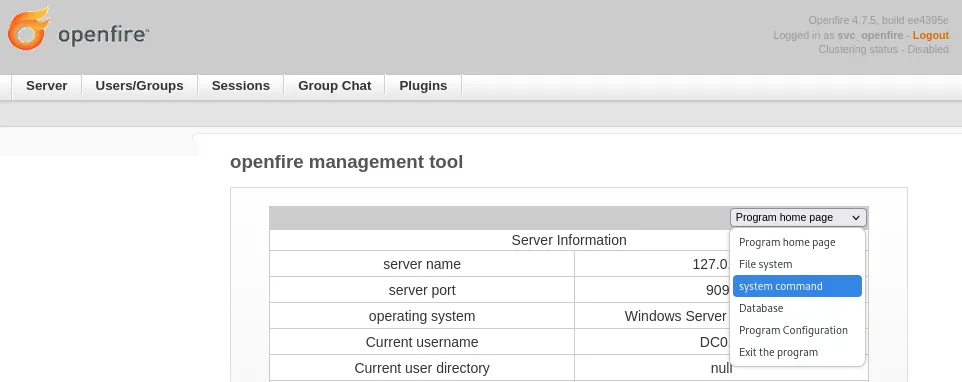Select system command option
The height and width of the screenshot is (382, 962).
tap(797, 286)
